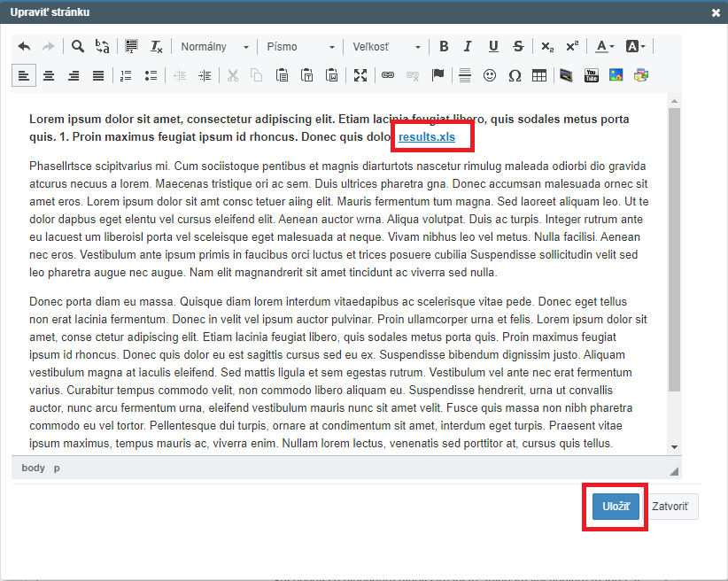This screenshot has height=581, width=728.
Task: Click Paste as plain text icon
Action: (307, 75)
